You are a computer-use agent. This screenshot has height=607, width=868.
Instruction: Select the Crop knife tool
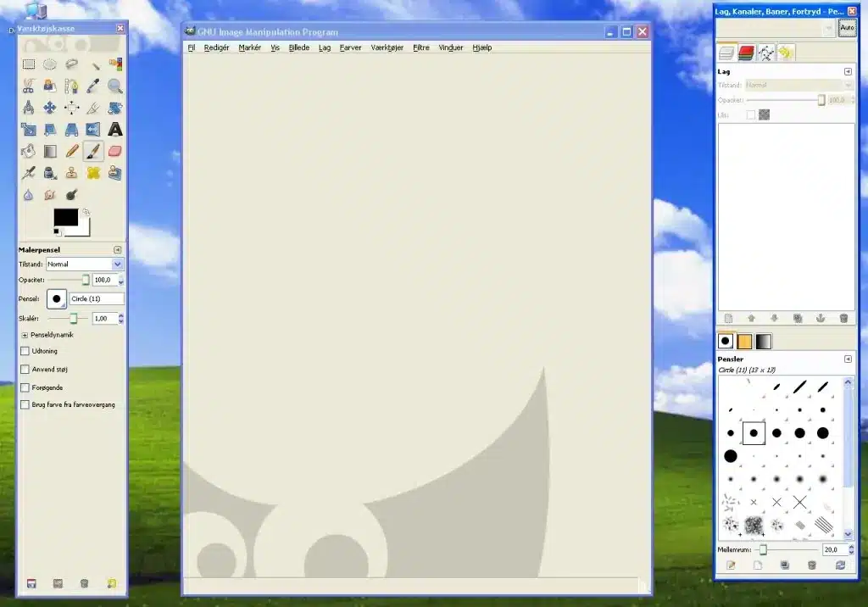(x=93, y=108)
